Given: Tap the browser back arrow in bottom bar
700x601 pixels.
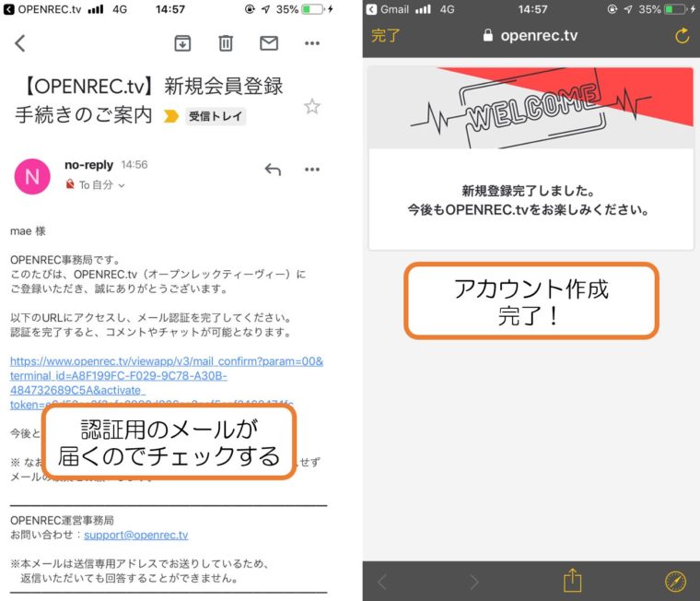Looking at the screenshot, I should tap(382, 582).
